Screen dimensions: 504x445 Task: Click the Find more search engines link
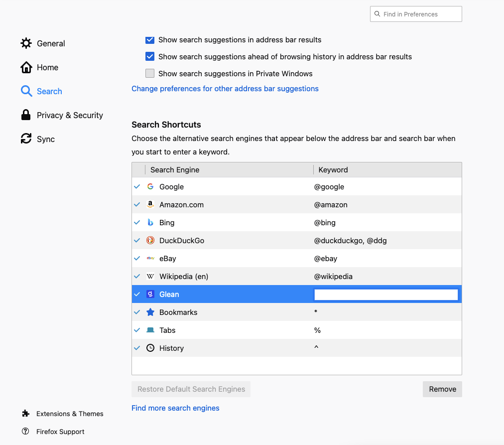[x=175, y=408]
